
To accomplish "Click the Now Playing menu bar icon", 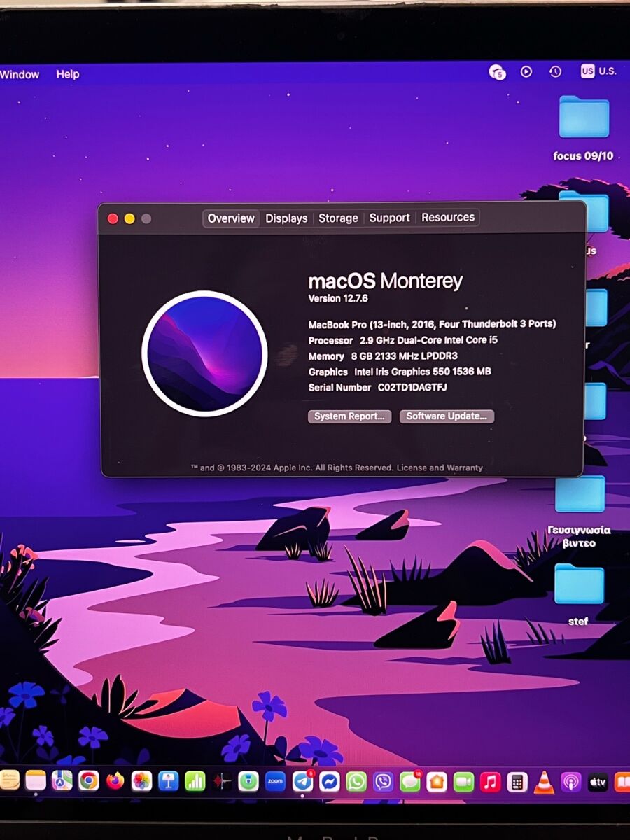I will 526,71.
